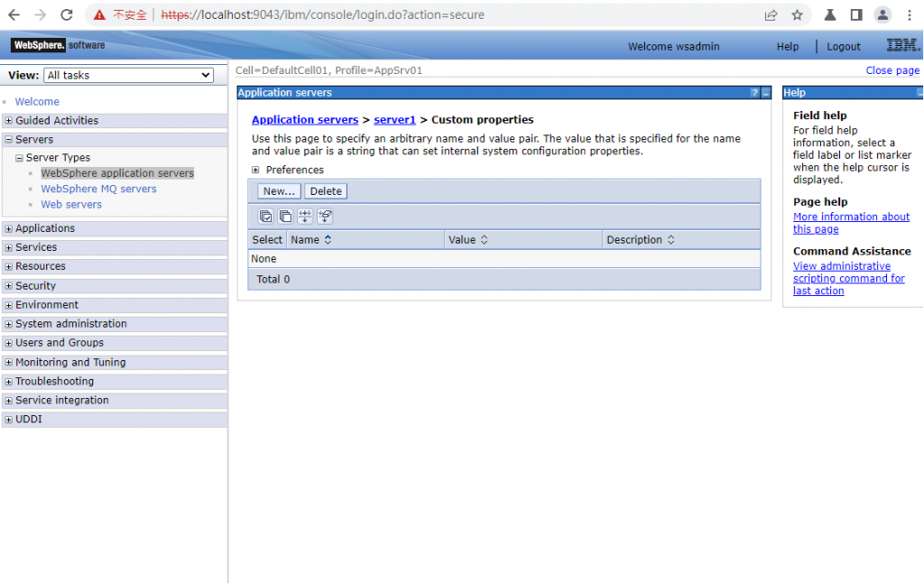Image resolution: width=924 pixels, height=583 pixels.
Task: Click the question mark icon on Application servers bar
Action: tap(755, 93)
